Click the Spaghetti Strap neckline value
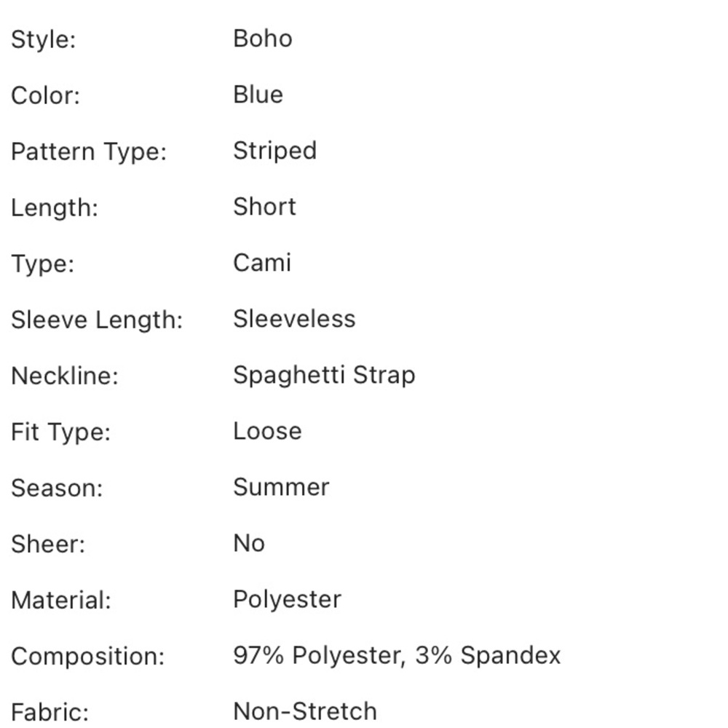Viewport: 728px width, 728px height. [324, 376]
